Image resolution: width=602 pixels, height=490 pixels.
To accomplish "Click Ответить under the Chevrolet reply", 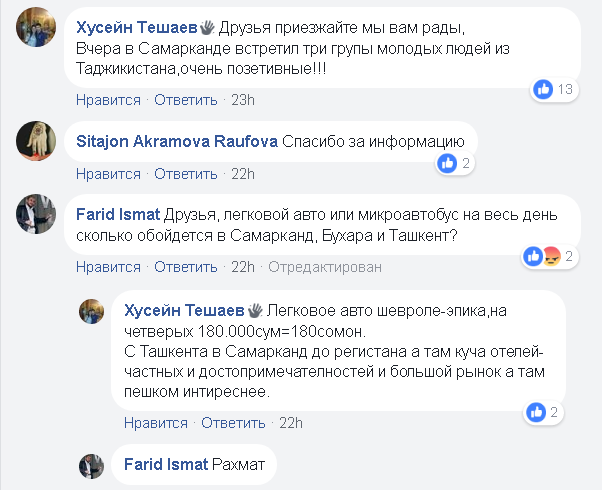I will pos(233,422).
